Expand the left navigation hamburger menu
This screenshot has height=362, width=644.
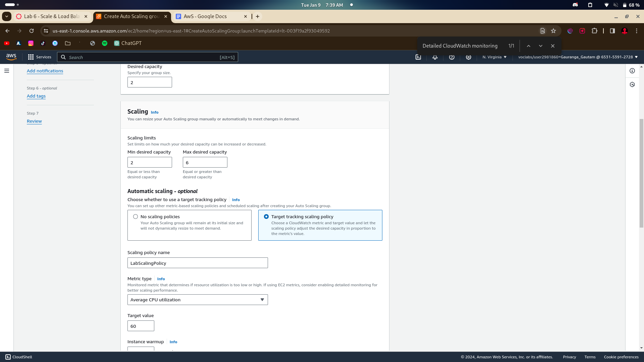(x=7, y=71)
